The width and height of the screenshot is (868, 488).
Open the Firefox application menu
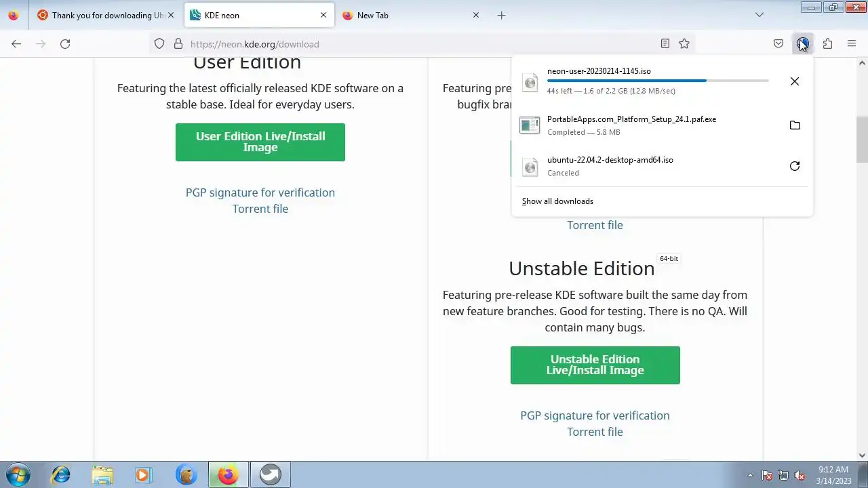click(x=852, y=44)
